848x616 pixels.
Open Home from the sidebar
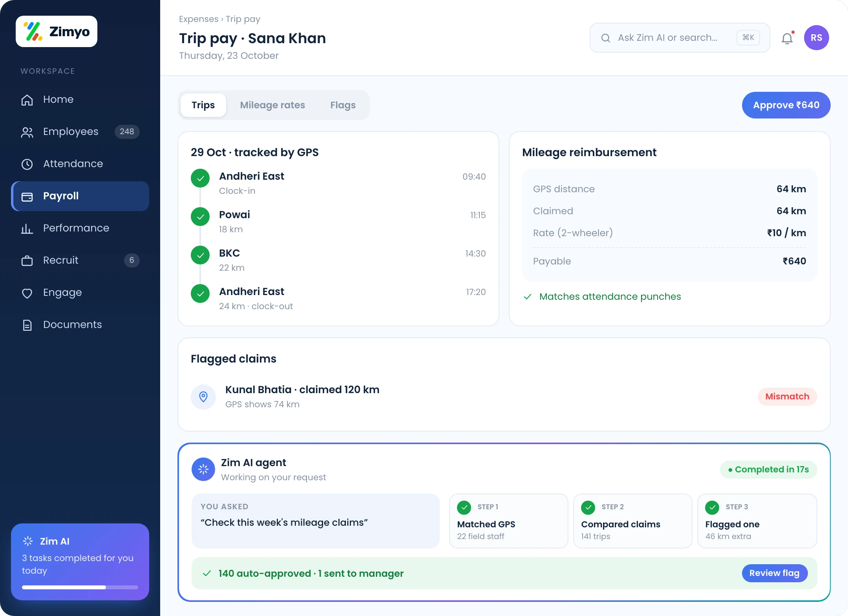(80, 99)
